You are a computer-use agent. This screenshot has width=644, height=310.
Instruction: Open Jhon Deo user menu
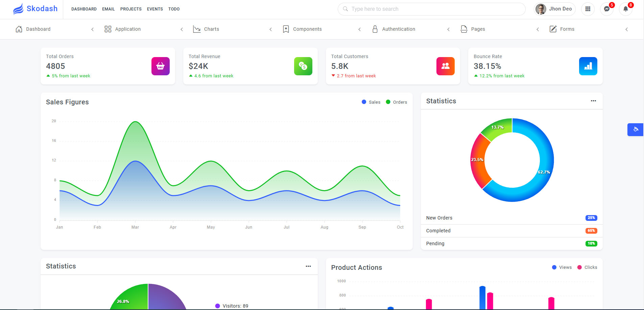[x=554, y=9]
